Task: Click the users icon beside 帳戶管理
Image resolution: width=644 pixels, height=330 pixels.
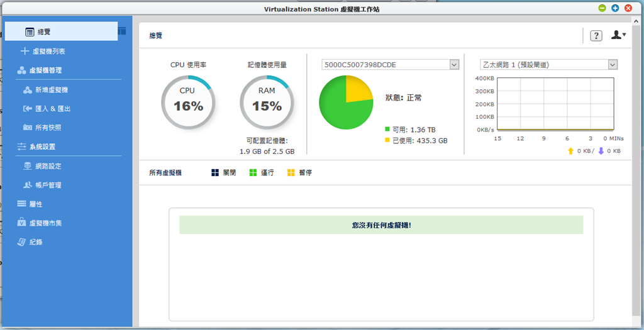Action: (28, 185)
